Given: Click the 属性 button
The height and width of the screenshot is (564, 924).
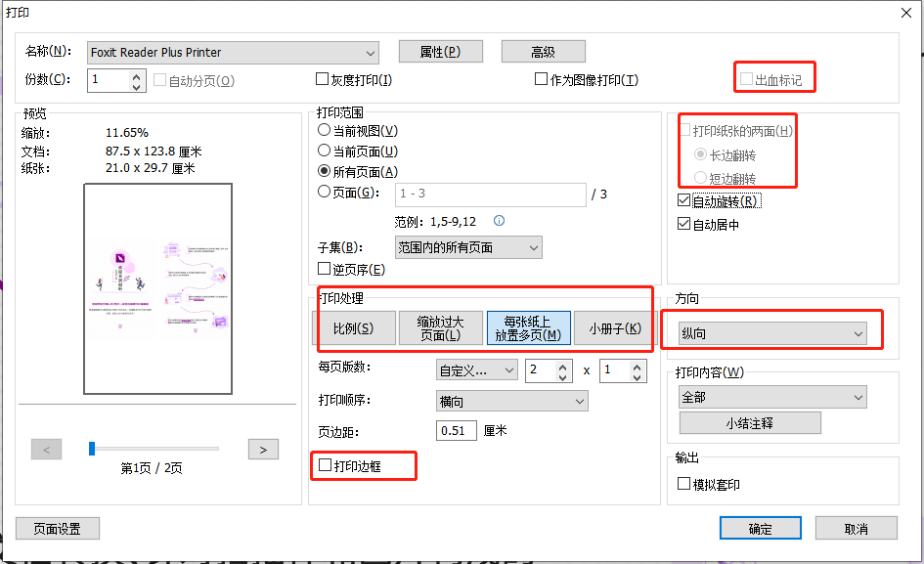Looking at the screenshot, I should point(440,52).
